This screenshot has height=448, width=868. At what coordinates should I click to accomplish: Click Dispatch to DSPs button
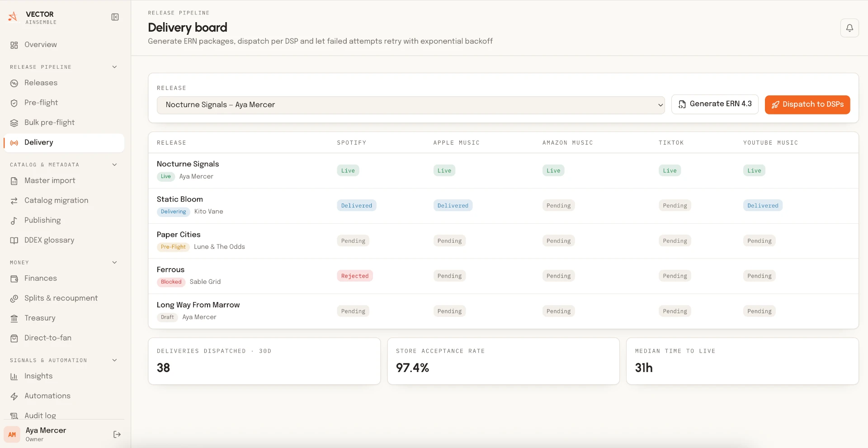[x=807, y=104]
